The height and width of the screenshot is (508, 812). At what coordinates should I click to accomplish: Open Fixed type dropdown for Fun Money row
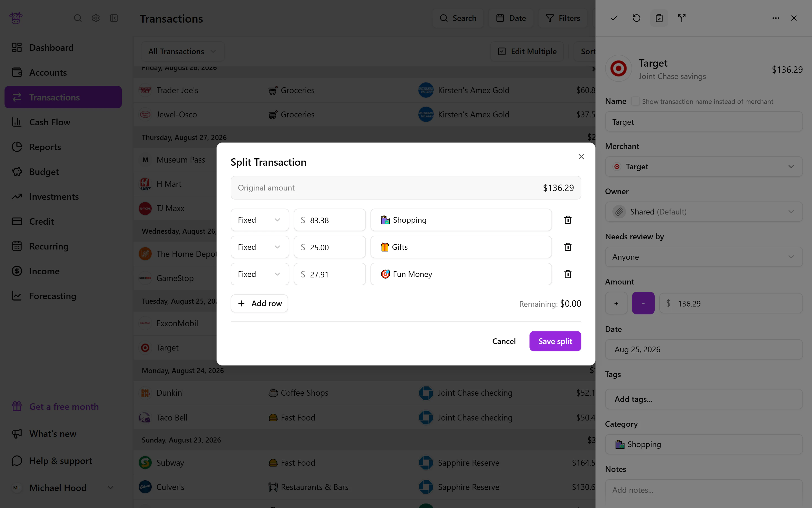click(259, 274)
